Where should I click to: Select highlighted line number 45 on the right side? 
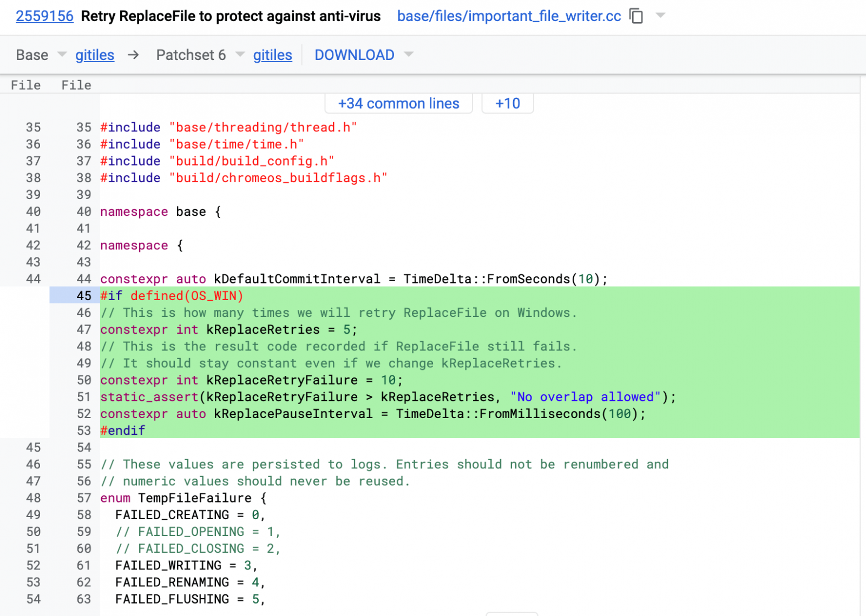tap(84, 296)
